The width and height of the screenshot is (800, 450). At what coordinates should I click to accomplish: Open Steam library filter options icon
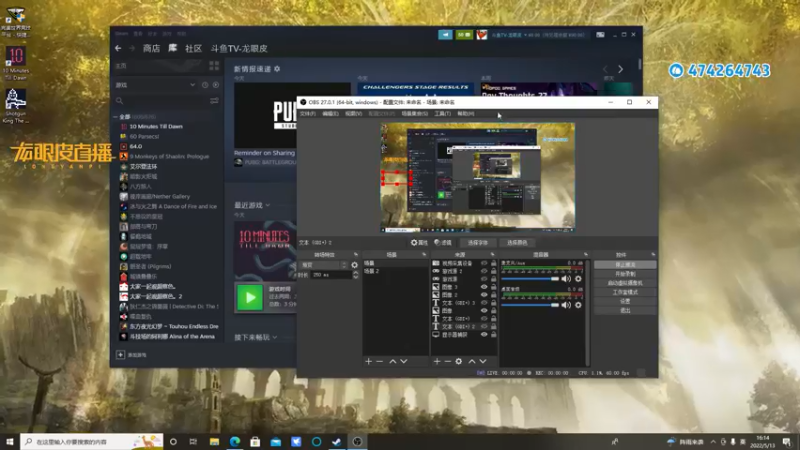tap(214, 101)
